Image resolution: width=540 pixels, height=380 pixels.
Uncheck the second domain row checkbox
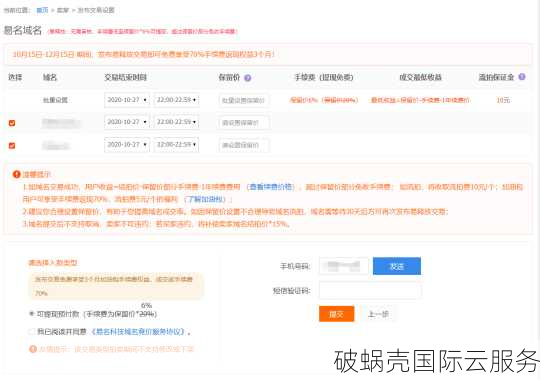pyautogui.click(x=12, y=146)
